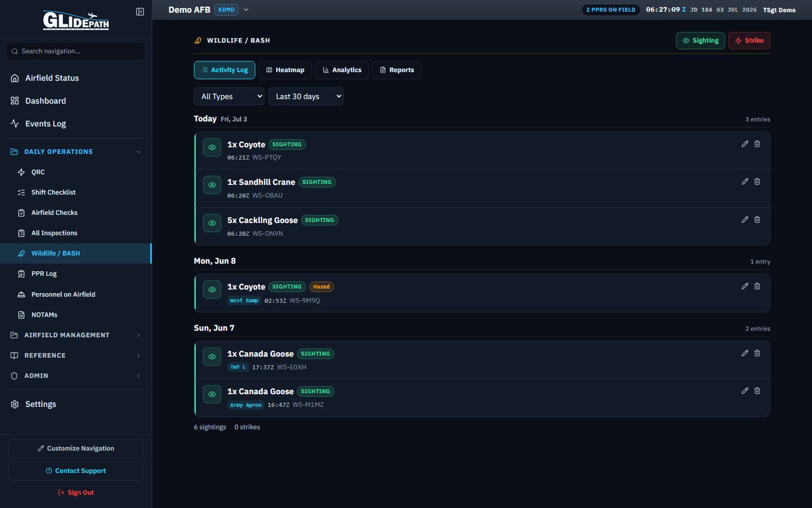
Task: Click the Army Apron location tag
Action: [246, 405]
